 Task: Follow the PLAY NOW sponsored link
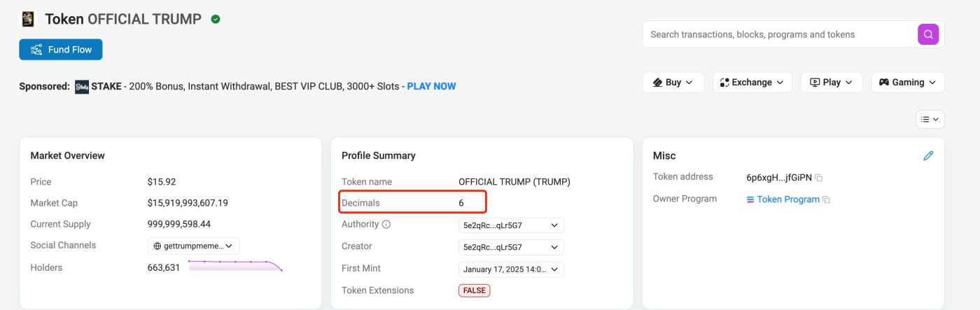[x=431, y=87]
